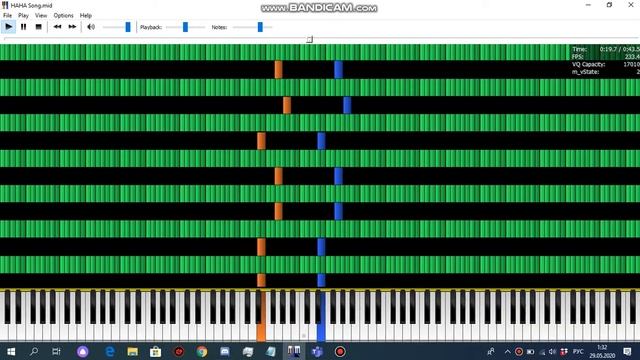Open Discord from the taskbar
Image resolution: width=640 pixels, height=360 pixels.
pos(224,351)
